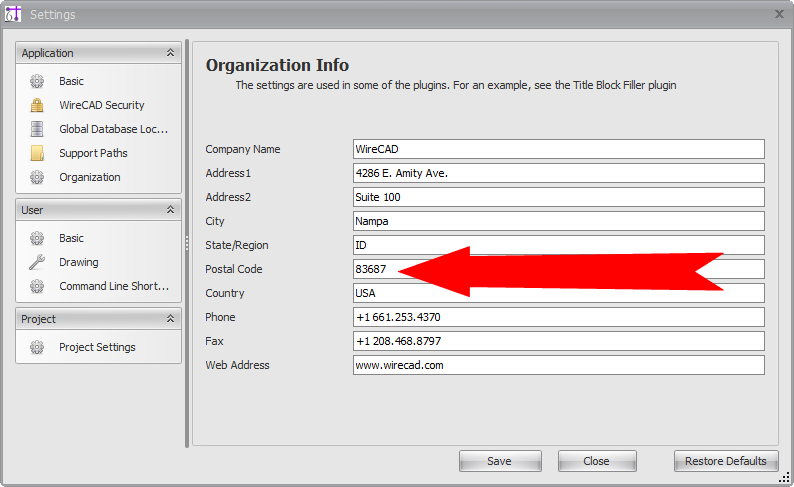The height and width of the screenshot is (487, 794).
Task: Click the Web Address label
Action: tap(237, 365)
